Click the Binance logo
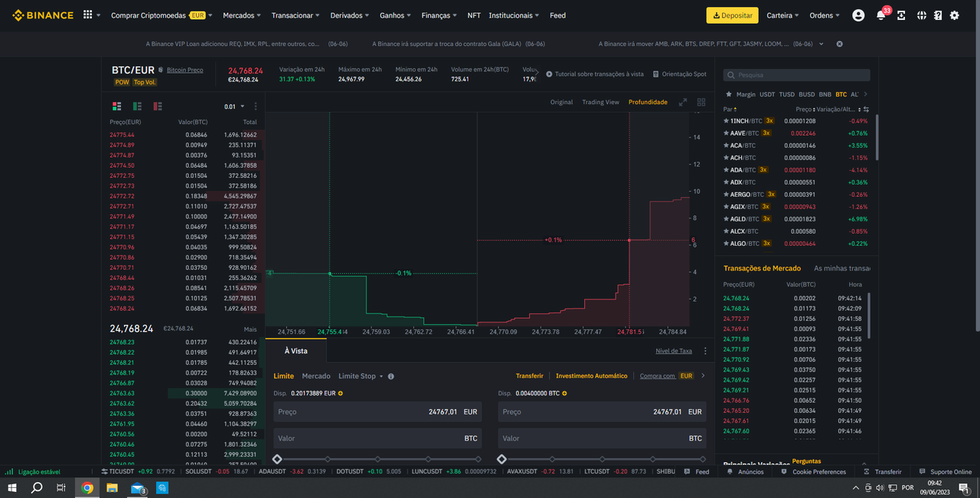 (43, 15)
